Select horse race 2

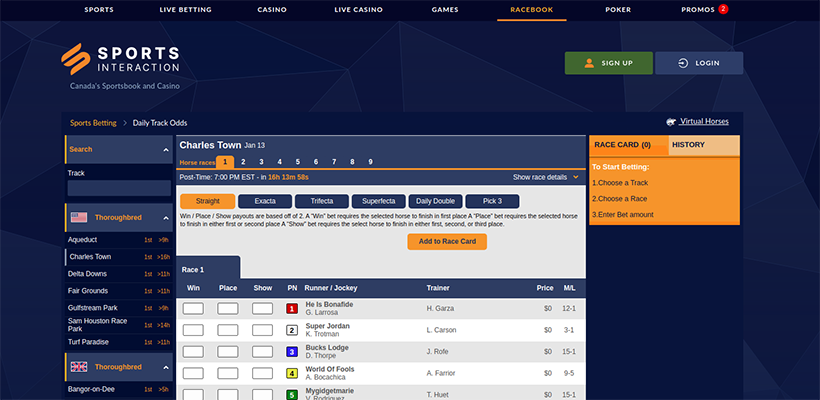pyautogui.click(x=243, y=162)
